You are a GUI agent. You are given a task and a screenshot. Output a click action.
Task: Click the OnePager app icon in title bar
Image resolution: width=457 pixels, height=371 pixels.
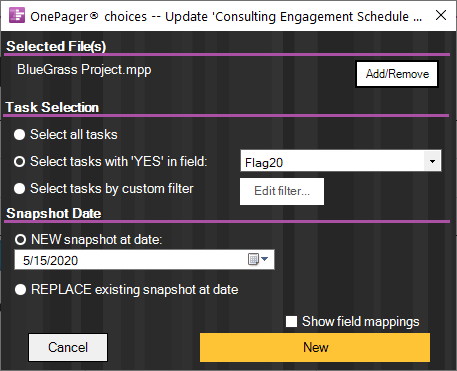coord(17,15)
